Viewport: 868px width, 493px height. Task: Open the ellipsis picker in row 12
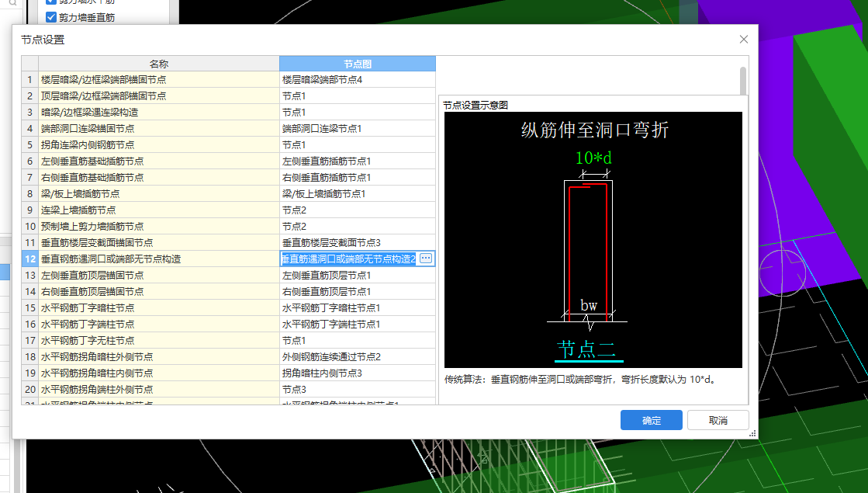pos(426,259)
